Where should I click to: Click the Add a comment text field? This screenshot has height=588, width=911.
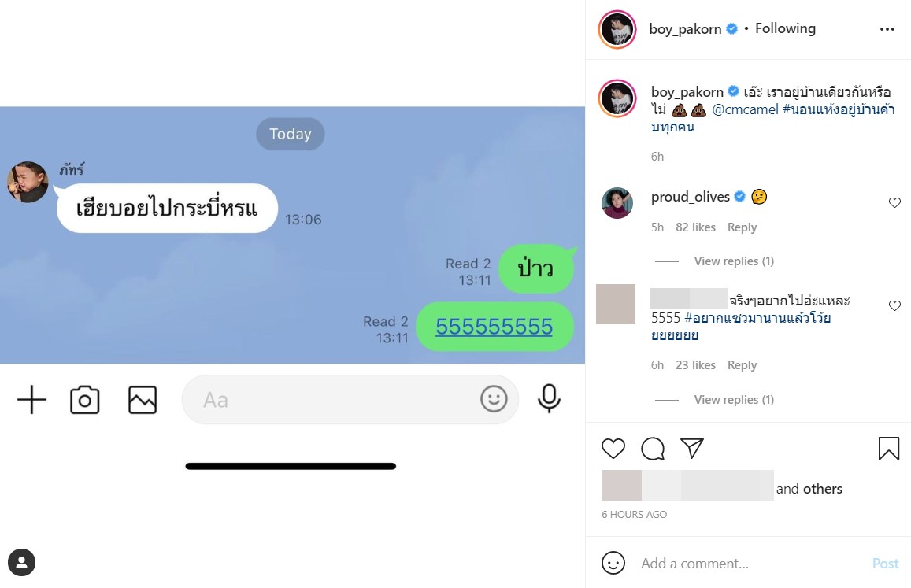tap(750, 563)
